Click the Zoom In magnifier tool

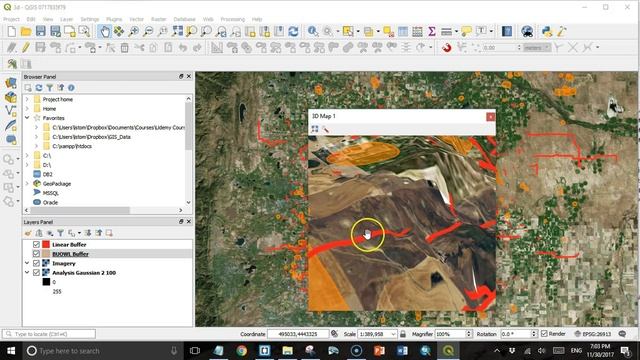click(x=133, y=31)
